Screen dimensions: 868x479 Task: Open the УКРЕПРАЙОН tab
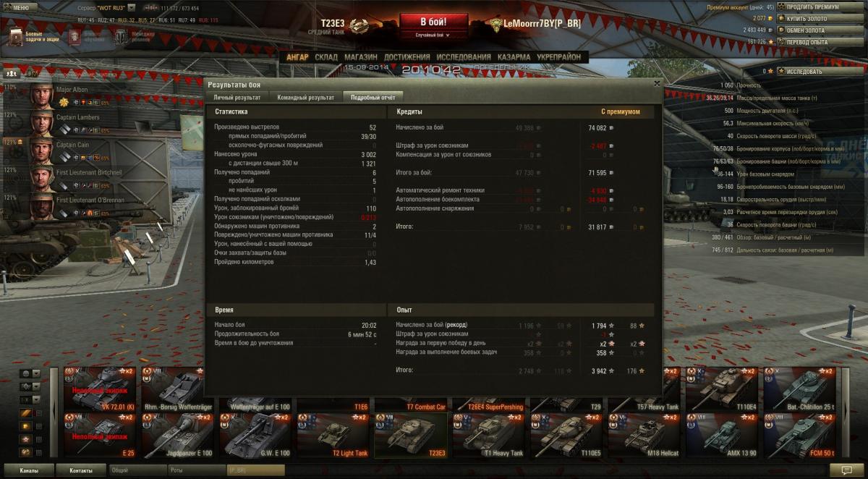[558, 57]
